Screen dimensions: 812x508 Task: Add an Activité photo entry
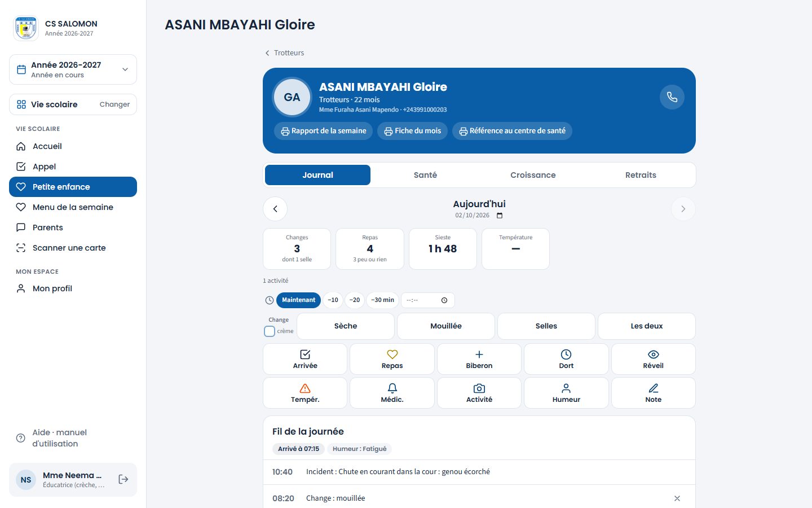[x=479, y=393]
